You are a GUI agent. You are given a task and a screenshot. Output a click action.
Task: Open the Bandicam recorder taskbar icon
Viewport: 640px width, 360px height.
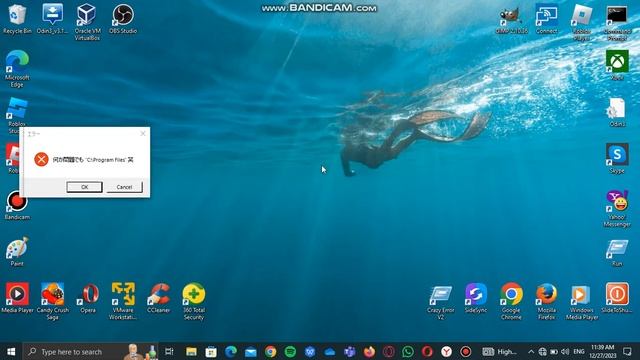466,351
